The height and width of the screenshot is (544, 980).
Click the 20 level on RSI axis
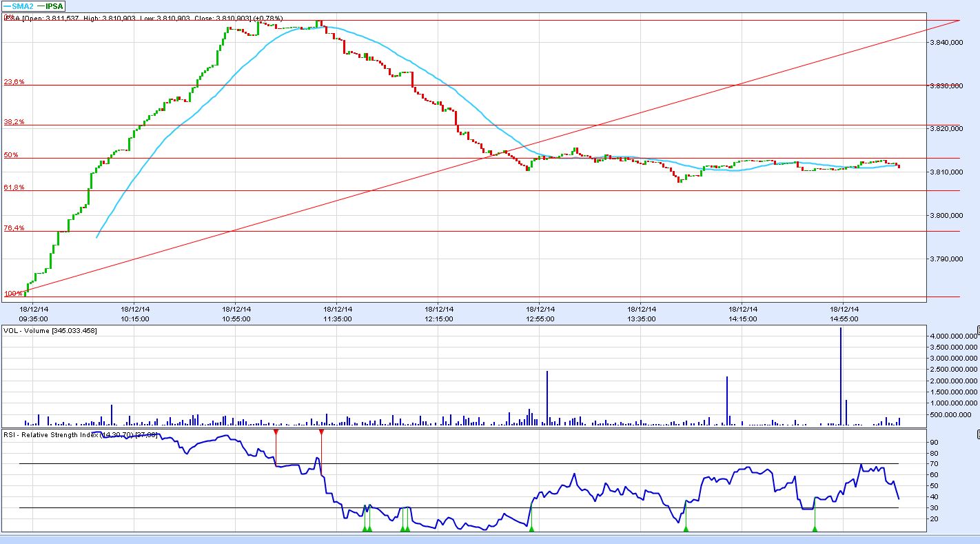click(x=935, y=519)
